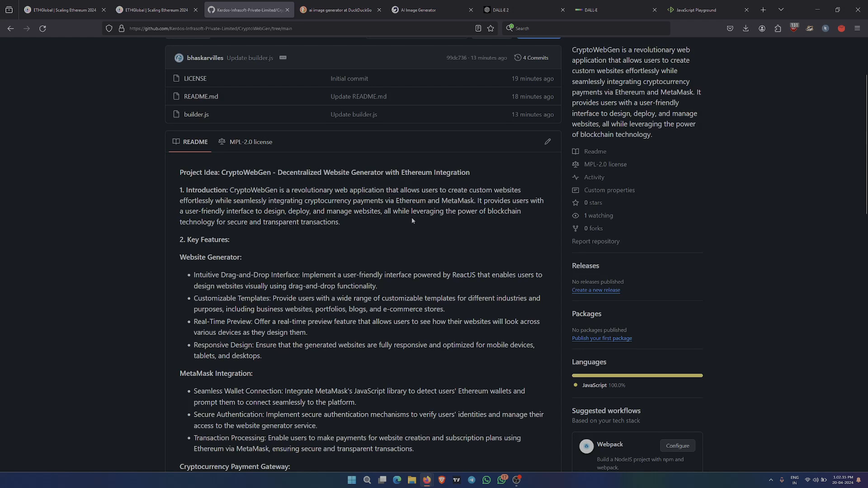Open Windows Start menu
868x488 pixels.
pos(352,480)
